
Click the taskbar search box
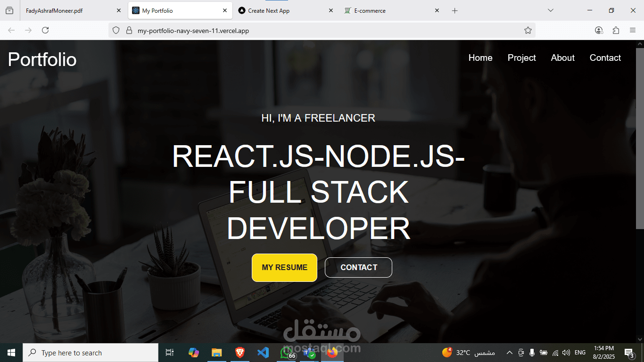[91, 353]
